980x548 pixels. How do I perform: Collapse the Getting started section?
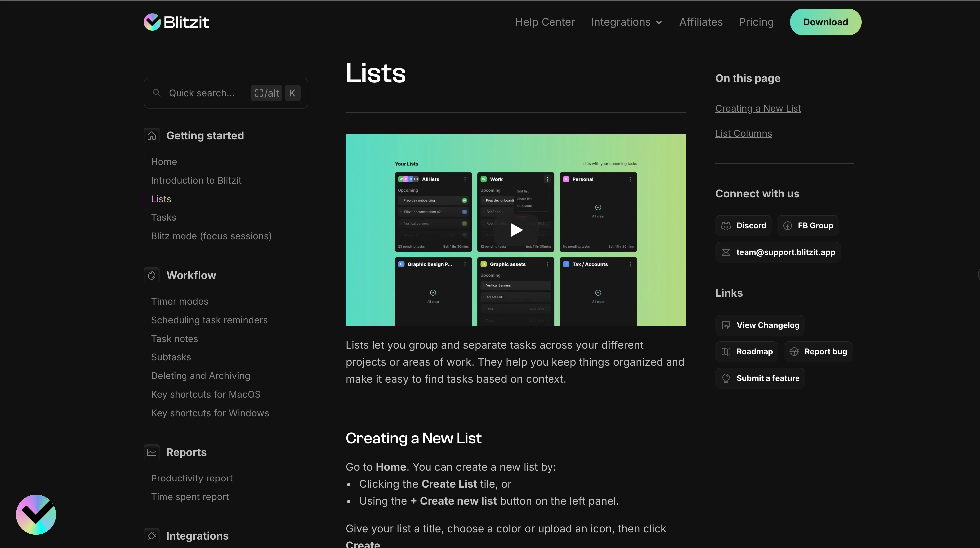point(205,135)
